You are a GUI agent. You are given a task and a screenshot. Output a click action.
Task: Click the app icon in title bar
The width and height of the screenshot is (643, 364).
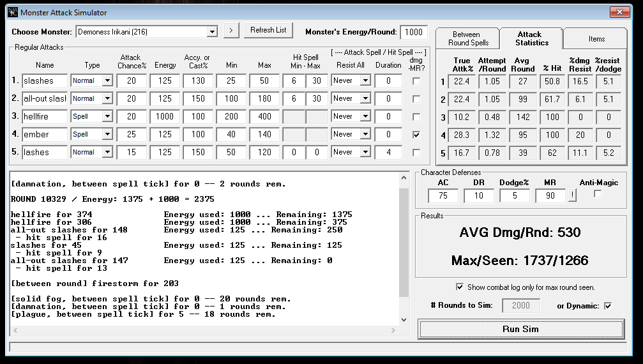click(x=12, y=12)
